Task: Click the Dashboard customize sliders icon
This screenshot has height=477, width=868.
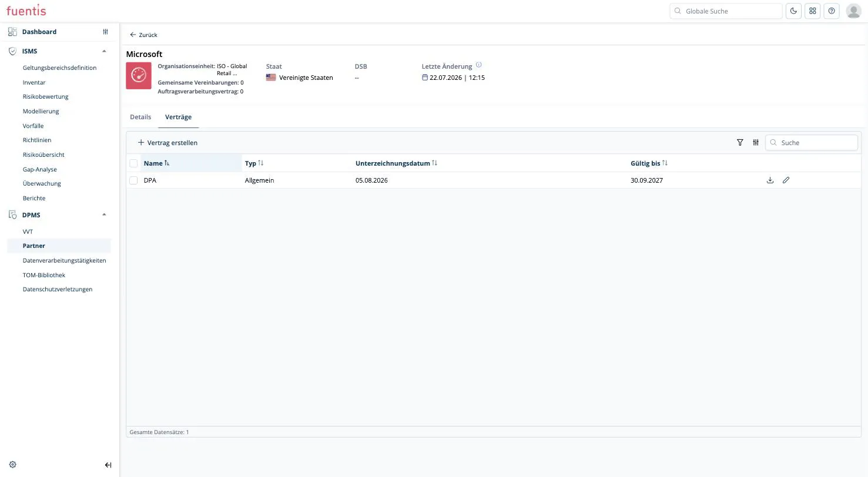Action: pos(105,32)
